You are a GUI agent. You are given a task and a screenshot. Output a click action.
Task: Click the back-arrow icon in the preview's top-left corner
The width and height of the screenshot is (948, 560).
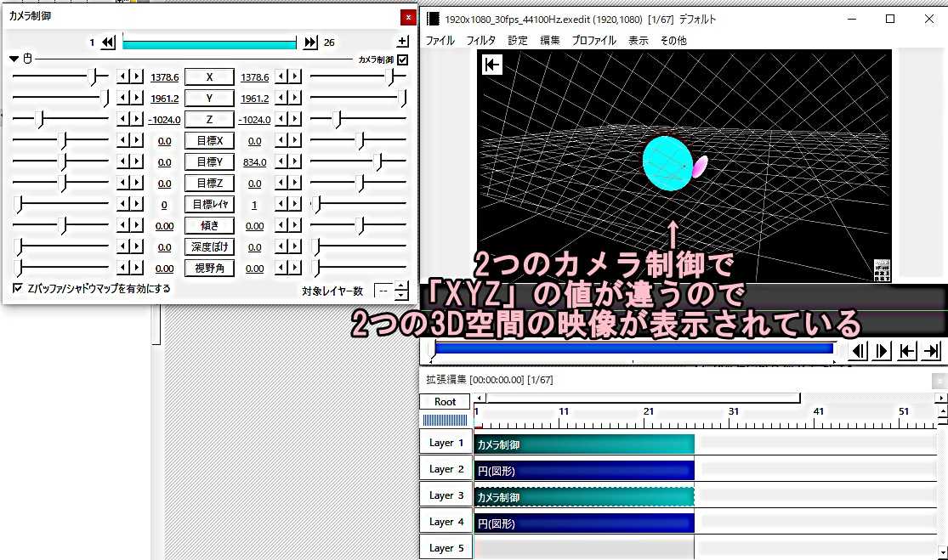tap(491, 64)
